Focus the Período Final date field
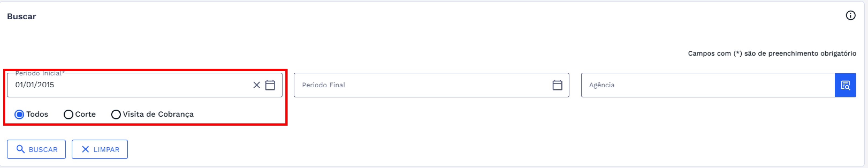Screen dimensions: 868x168 421,85
